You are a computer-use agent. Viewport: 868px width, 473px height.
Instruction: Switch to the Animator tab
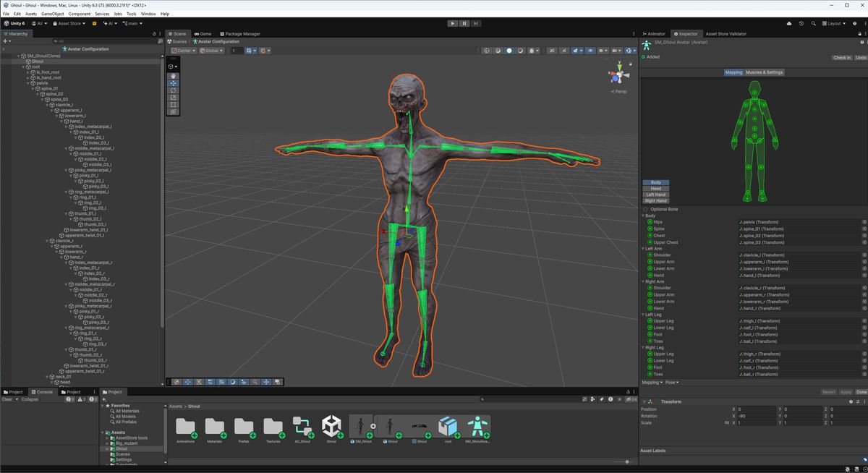point(654,34)
